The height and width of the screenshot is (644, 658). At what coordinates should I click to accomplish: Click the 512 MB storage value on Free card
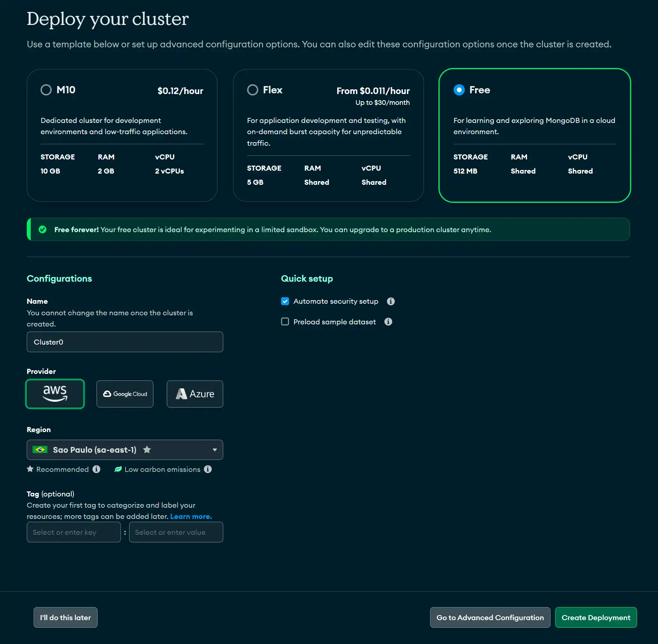pos(466,171)
